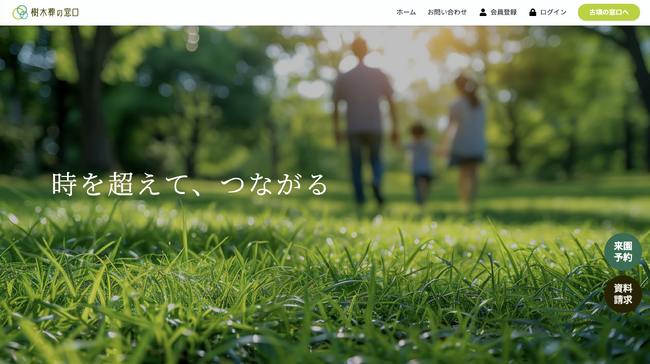Open the ログイン link text
Image resolution: width=650 pixels, height=364 pixels.
(553, 12)
